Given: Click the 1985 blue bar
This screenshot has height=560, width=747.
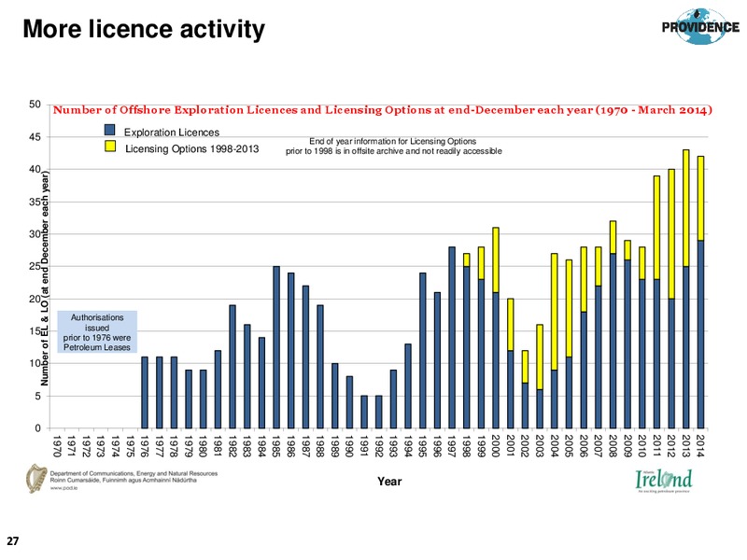Looking at the screenshot, I should pyautogui.click(x=276, y=347).
